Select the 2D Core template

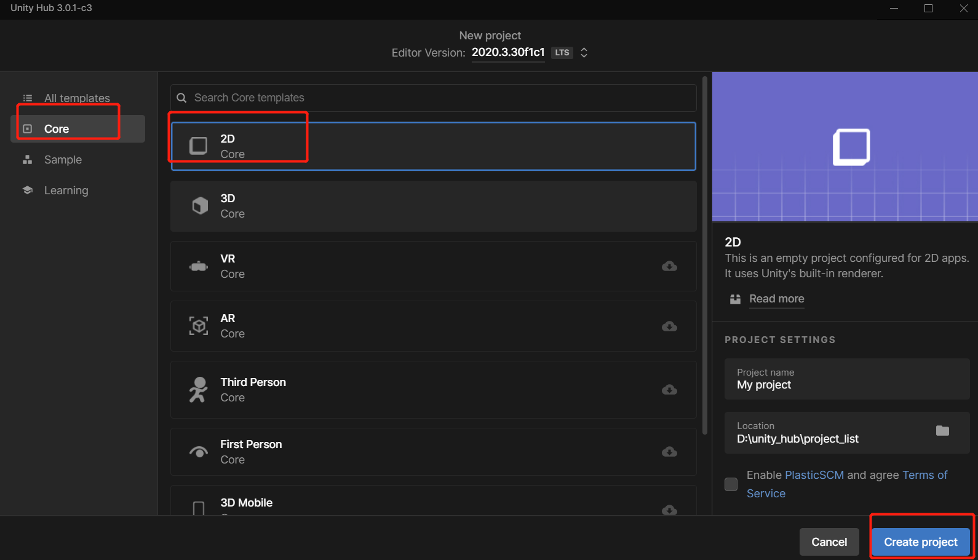[x=433, y=146]
